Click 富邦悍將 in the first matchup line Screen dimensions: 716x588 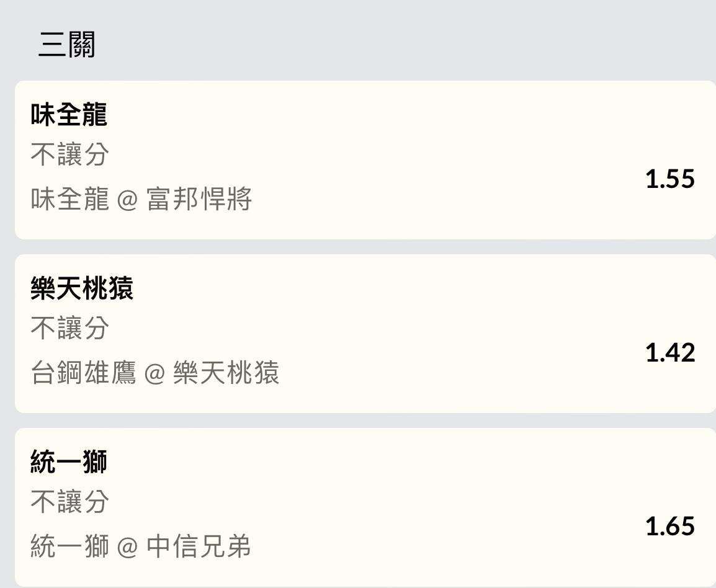coord(199,200)
